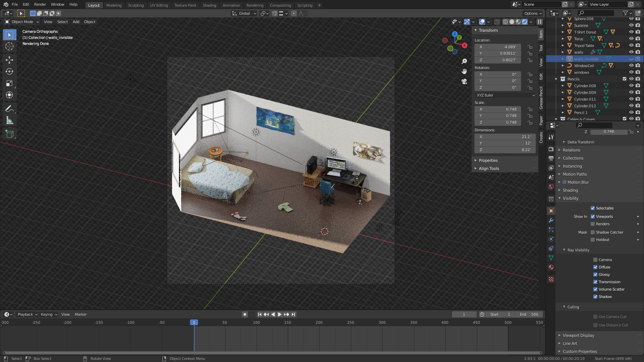Choose the Add Cube tool
The height and width of the screenshot is (362, 644).
tap(9, 134)
